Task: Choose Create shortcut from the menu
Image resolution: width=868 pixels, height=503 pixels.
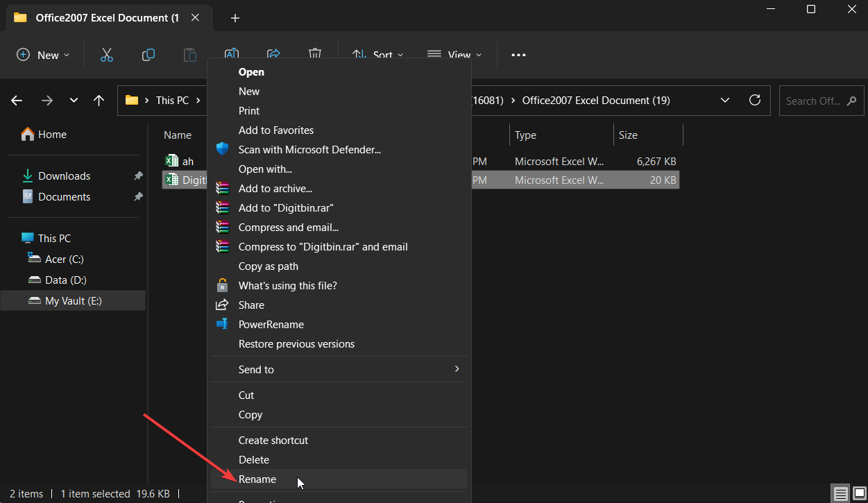Action: (339, 440)
